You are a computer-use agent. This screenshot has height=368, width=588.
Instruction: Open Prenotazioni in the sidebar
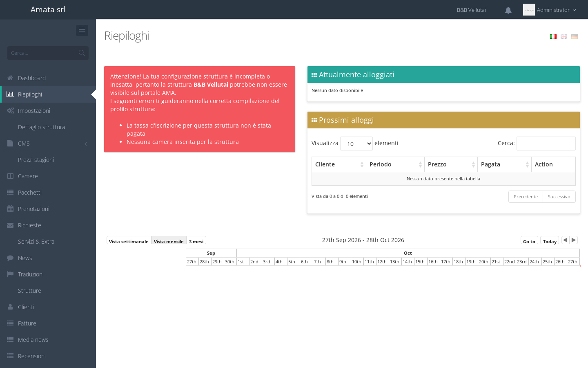tap(48, 209)
